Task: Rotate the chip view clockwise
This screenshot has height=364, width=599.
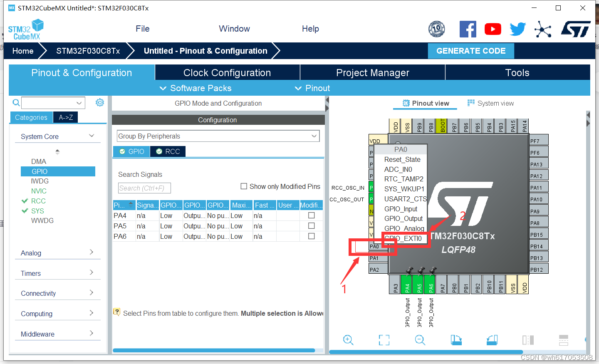Action: [456, 340]
